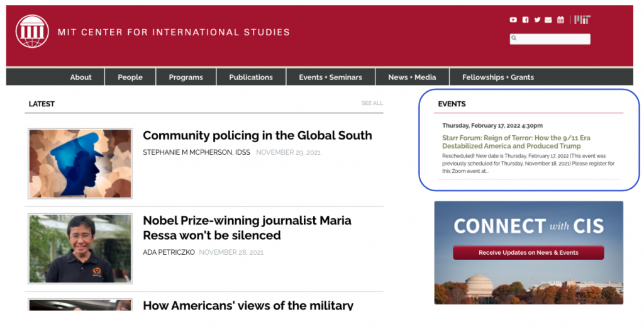Click the EVENTS section heading
644x336 pixels.
click(452, 104)
